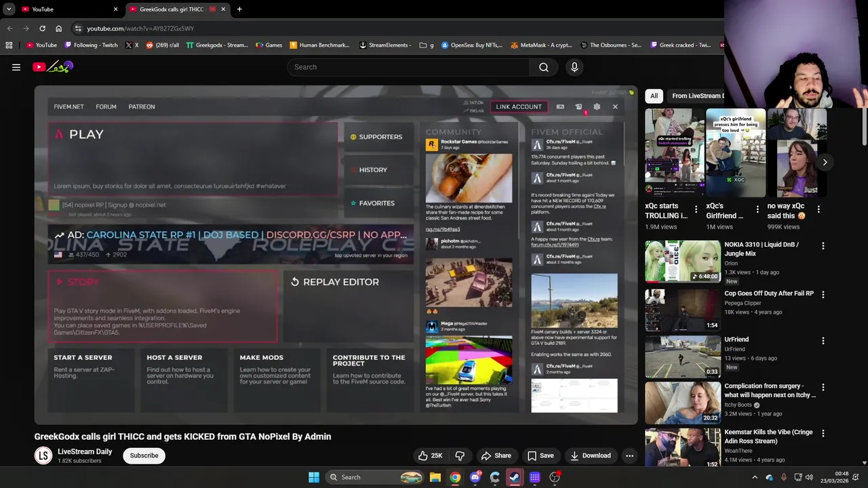868x488 pixels.
Task: Show next shorts with arrow
Action: pos(825,162)
